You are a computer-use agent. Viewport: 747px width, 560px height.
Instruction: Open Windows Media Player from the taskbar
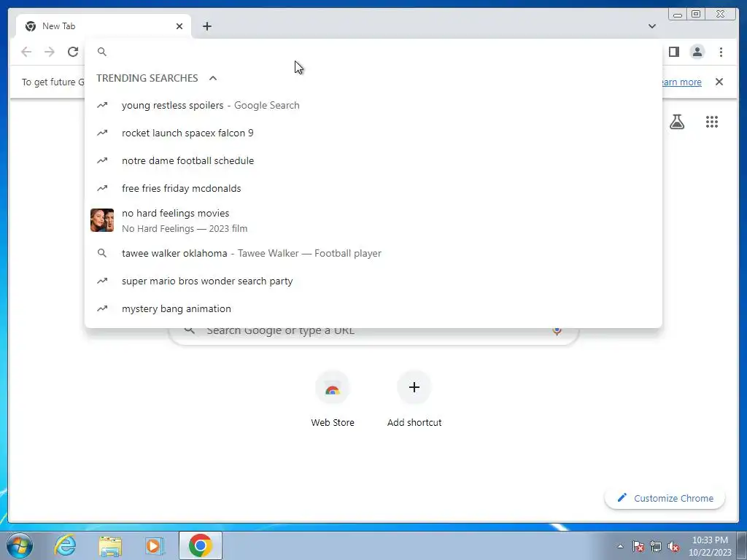[x=154, y=545]
